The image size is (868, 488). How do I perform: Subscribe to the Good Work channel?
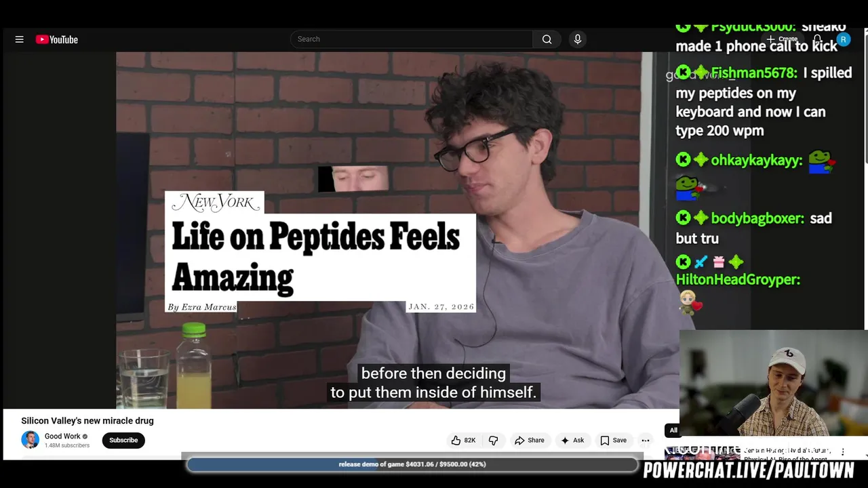(123, 440)
